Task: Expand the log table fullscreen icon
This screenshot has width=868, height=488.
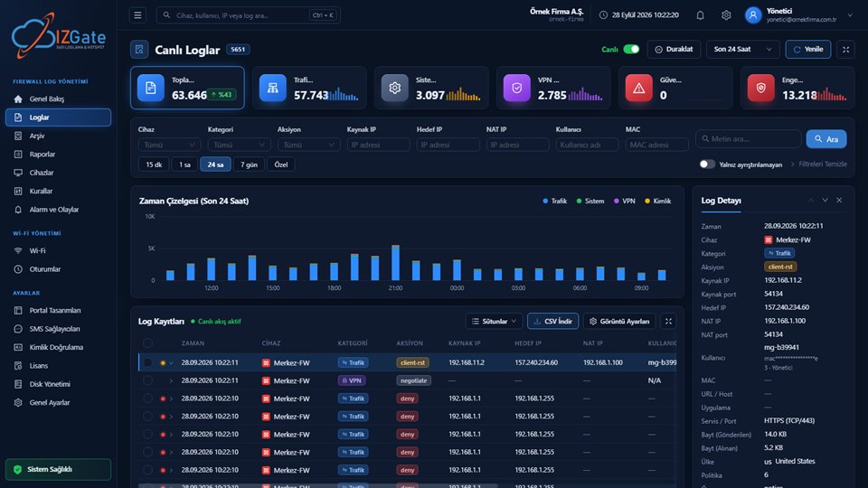Action: click(668, 322)
